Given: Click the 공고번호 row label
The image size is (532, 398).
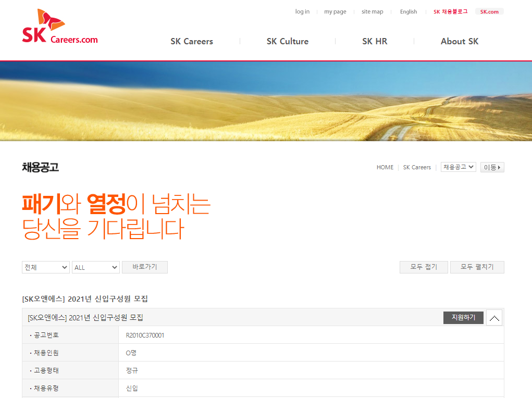Looking at the screenshot, I should pos(46,335).
